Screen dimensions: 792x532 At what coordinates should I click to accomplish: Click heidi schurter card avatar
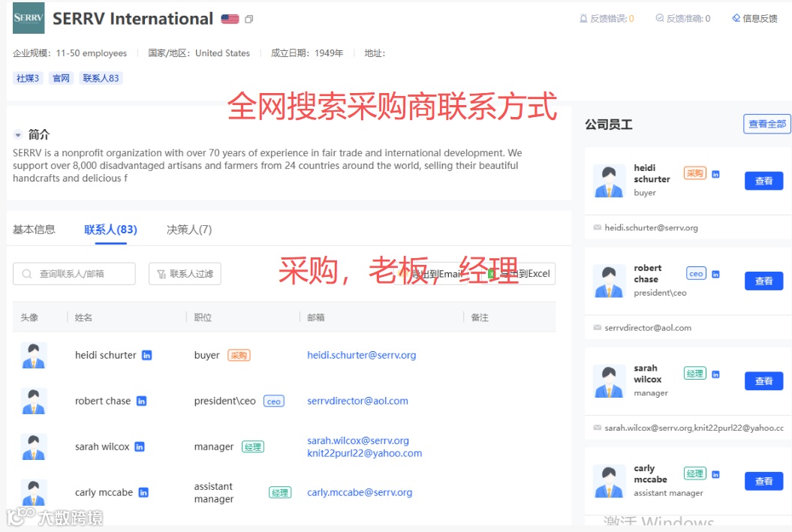[x=609, y=181]
